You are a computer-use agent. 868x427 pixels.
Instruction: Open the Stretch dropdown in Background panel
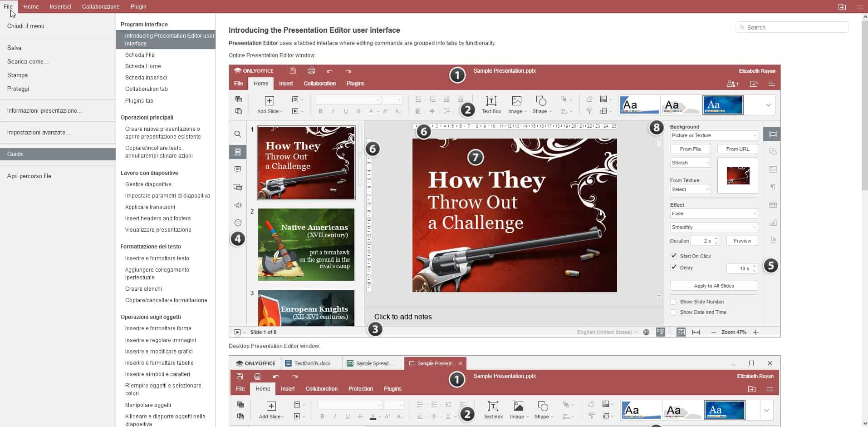[x=690, y=163]
